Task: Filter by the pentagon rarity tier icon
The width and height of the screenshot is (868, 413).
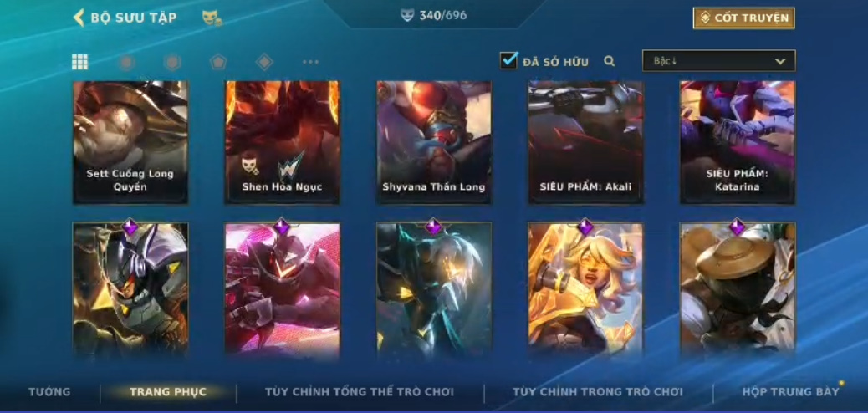Action: point(218,62)
